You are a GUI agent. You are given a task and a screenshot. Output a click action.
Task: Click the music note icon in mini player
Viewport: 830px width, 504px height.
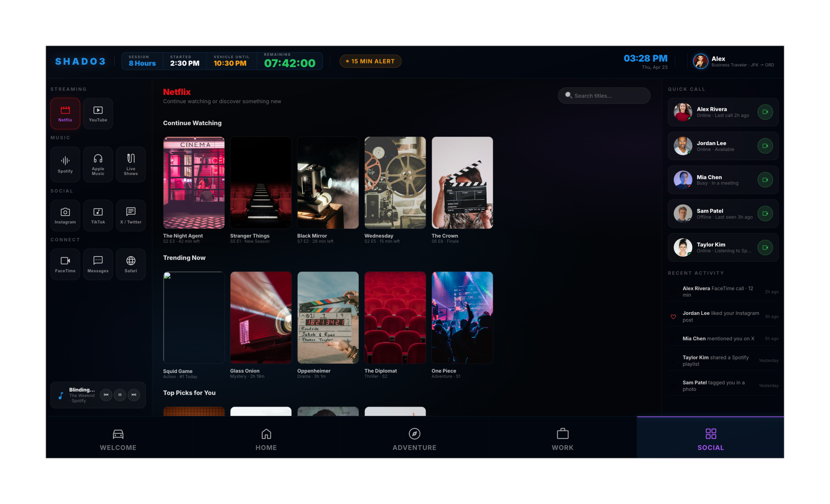(61, 396)
